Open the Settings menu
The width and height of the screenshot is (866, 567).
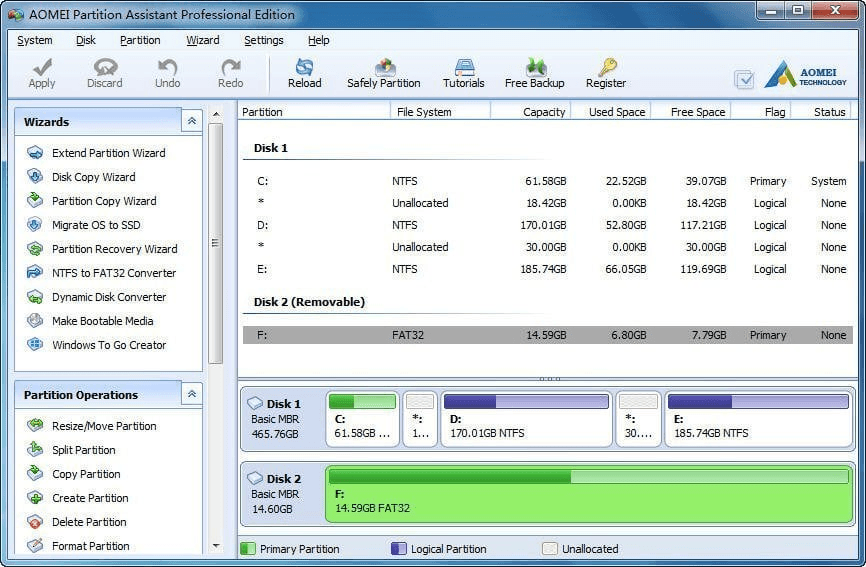point(263,40)
